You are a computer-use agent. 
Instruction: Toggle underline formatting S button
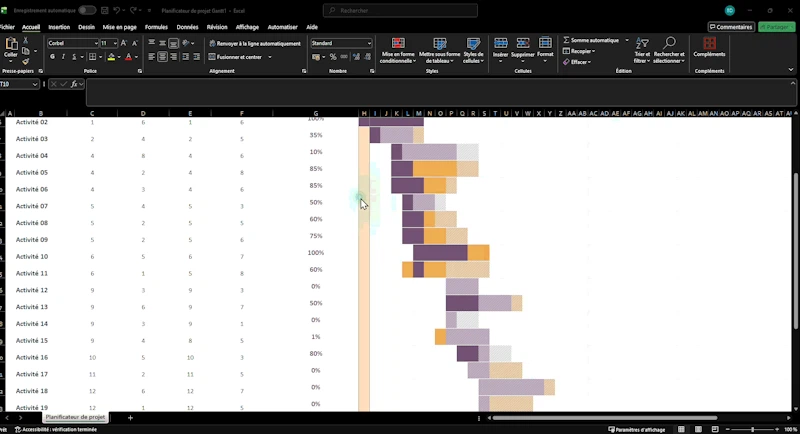tap(74, 57)
